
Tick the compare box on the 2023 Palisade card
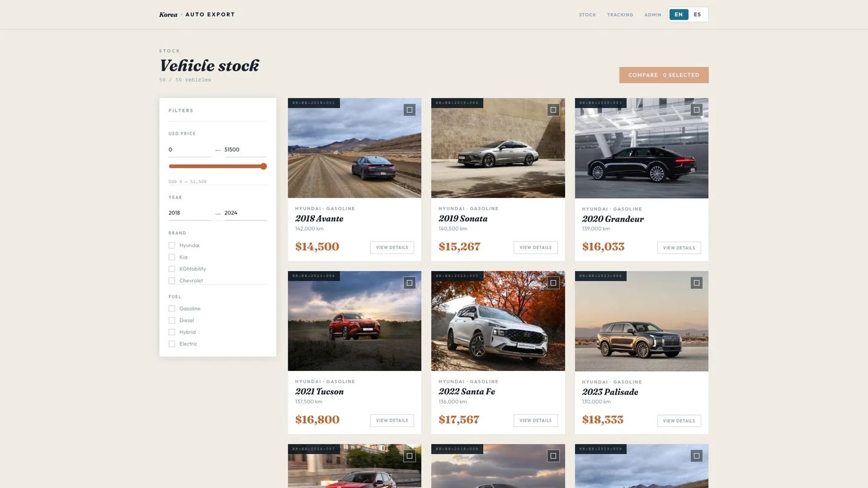[696, 283]
